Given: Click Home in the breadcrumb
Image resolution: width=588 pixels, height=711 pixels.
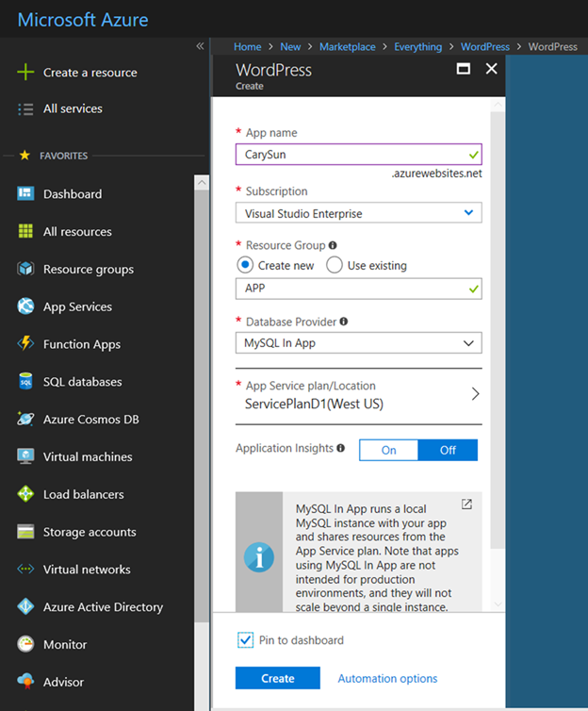Looking at the screenshot, I should pos(247,47).
